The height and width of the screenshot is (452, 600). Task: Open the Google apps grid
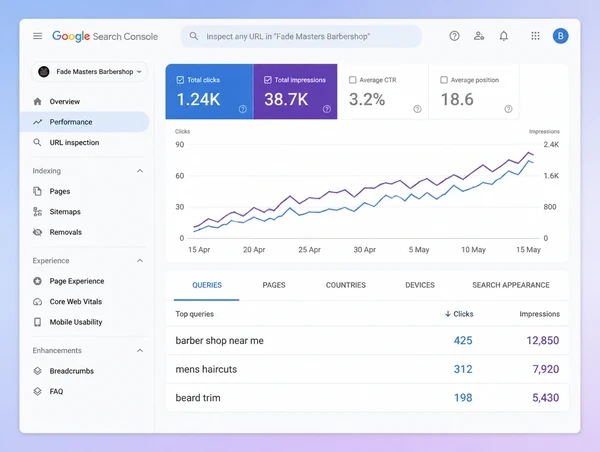tap(535, 36)
